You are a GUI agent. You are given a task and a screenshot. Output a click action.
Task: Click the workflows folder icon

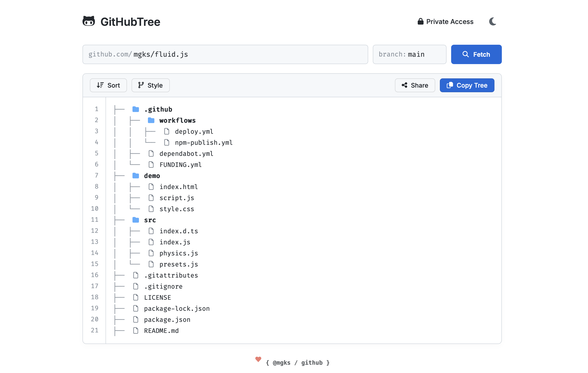pos(151,120)
